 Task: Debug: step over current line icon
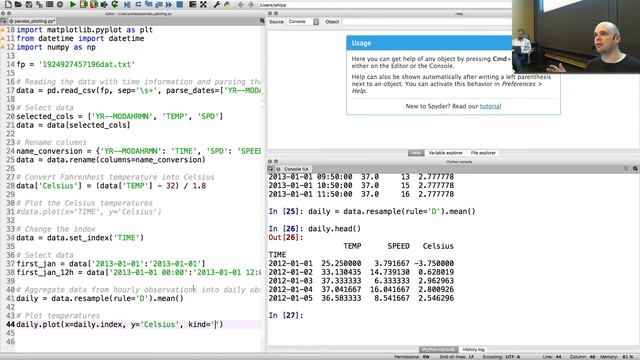[x=138, y=4]
